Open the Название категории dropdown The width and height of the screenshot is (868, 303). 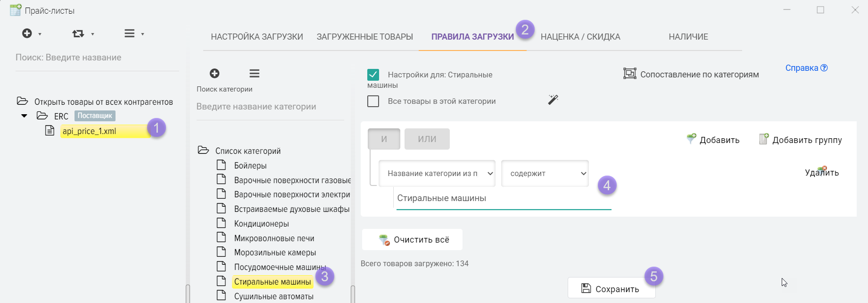coord(437,174)
